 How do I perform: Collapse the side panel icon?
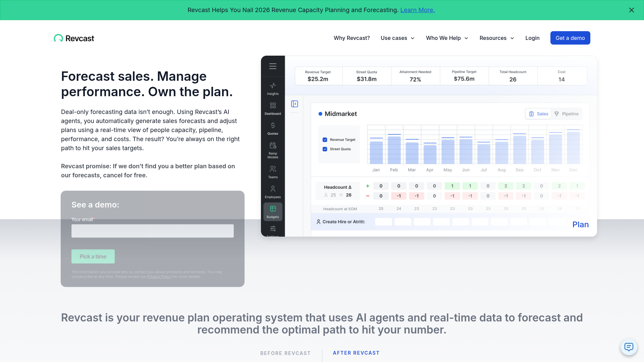pos(294,104)
